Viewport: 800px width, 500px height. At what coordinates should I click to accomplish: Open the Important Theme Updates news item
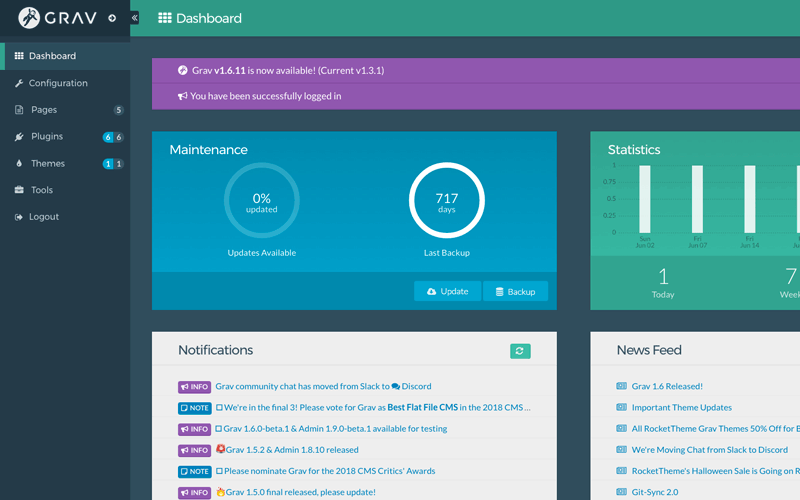tap(682, 407)
